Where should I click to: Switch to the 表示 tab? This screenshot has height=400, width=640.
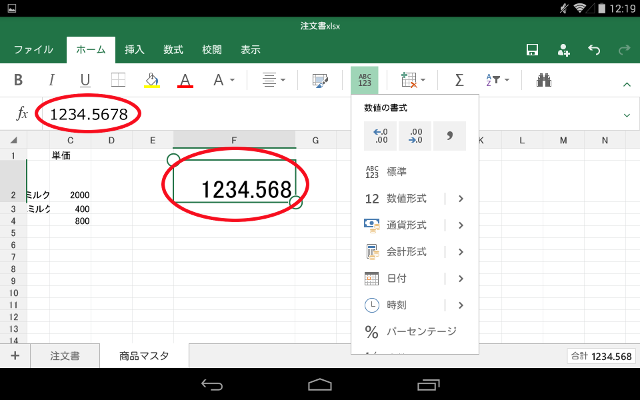tap(250, 50)
